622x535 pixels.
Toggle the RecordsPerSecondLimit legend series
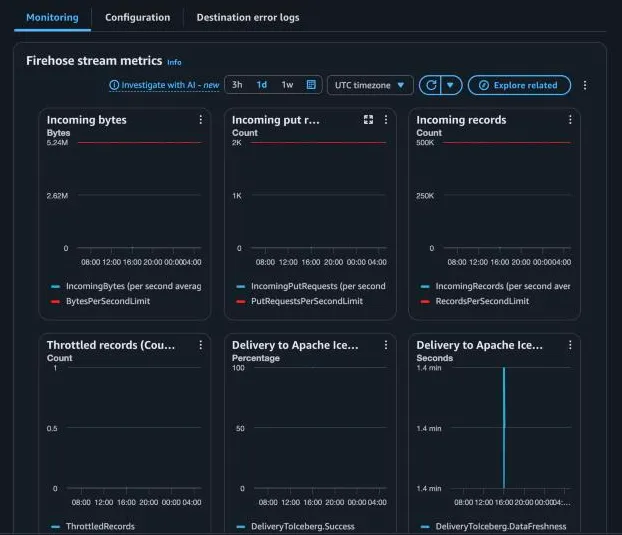point(474,301)
